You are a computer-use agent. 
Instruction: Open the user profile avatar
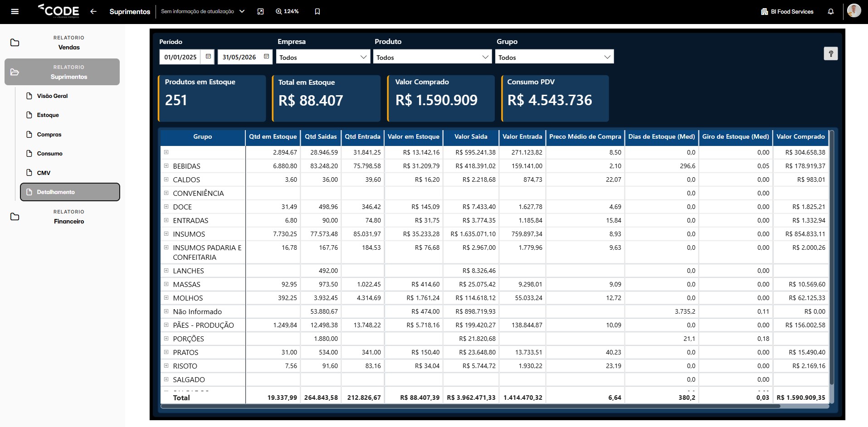pyautogui.click(x=854, y=10)
